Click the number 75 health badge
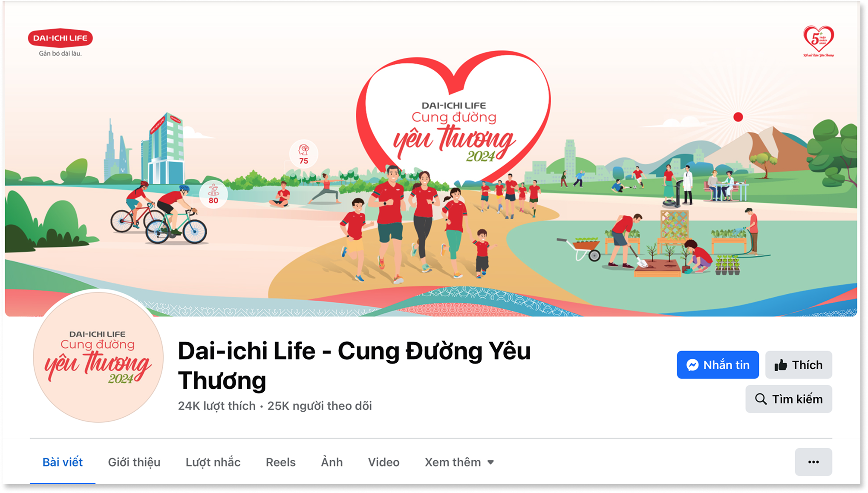 click(303, 154)
